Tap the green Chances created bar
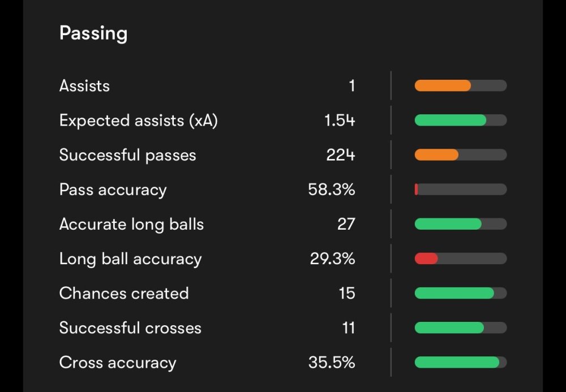The image size is (566, 392). point(454,293)
